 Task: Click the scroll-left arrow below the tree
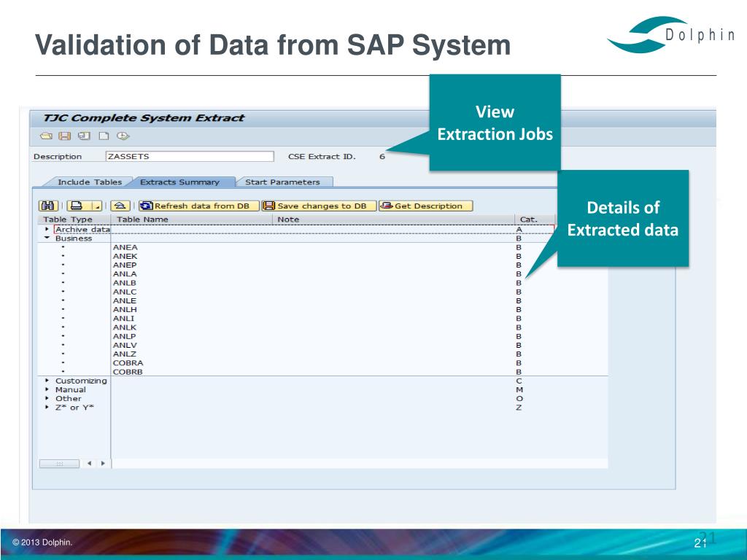pyautogui.click(x=89, y=463)
